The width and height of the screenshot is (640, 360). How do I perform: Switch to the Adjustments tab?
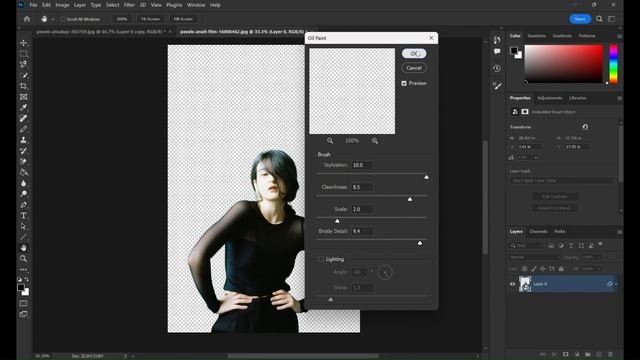(549, 98)
